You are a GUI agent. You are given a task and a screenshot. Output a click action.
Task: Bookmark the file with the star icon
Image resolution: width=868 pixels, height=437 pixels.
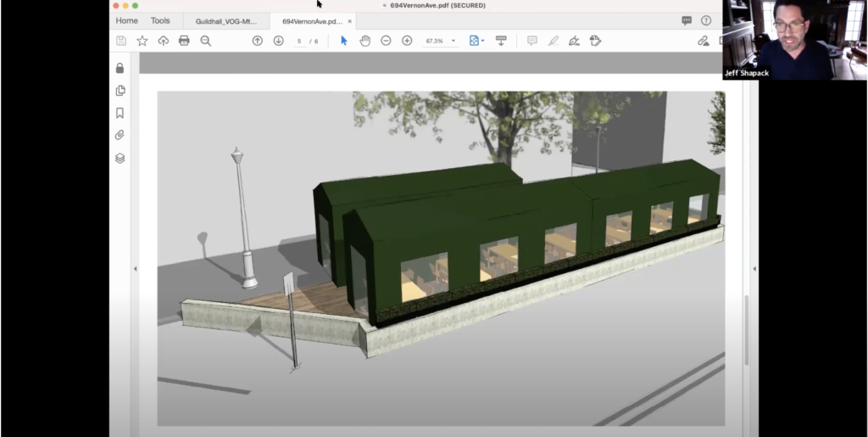[x=142, y=41]
